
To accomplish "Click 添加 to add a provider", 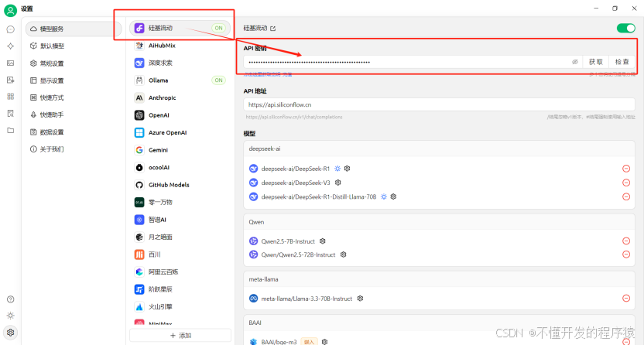I will pyautogui.click(x=180, y=336).
